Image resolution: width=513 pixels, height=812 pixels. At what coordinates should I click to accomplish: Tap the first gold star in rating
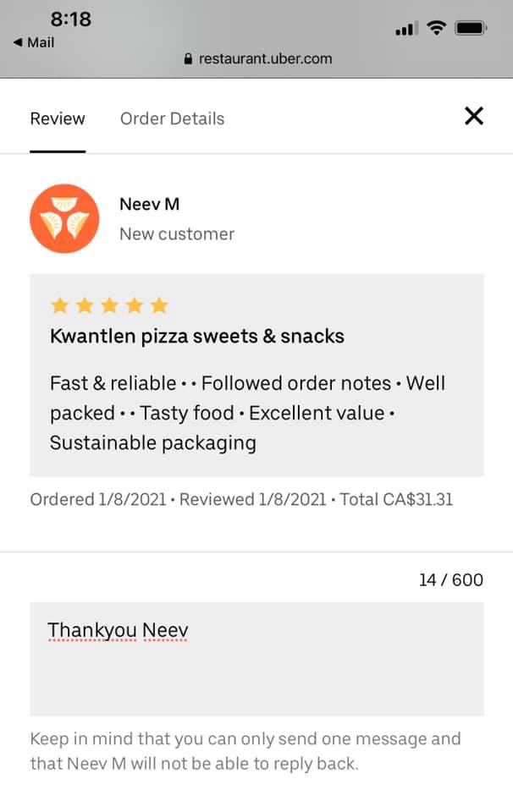pyautogui.click(x=59, y=305)
